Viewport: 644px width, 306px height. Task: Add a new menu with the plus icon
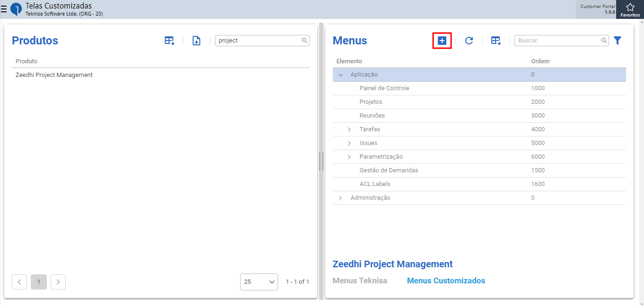442,41
